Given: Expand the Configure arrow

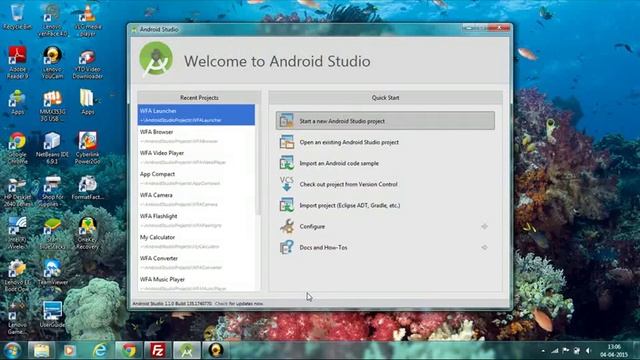Looking at the screenshot, I should (484, 226).
